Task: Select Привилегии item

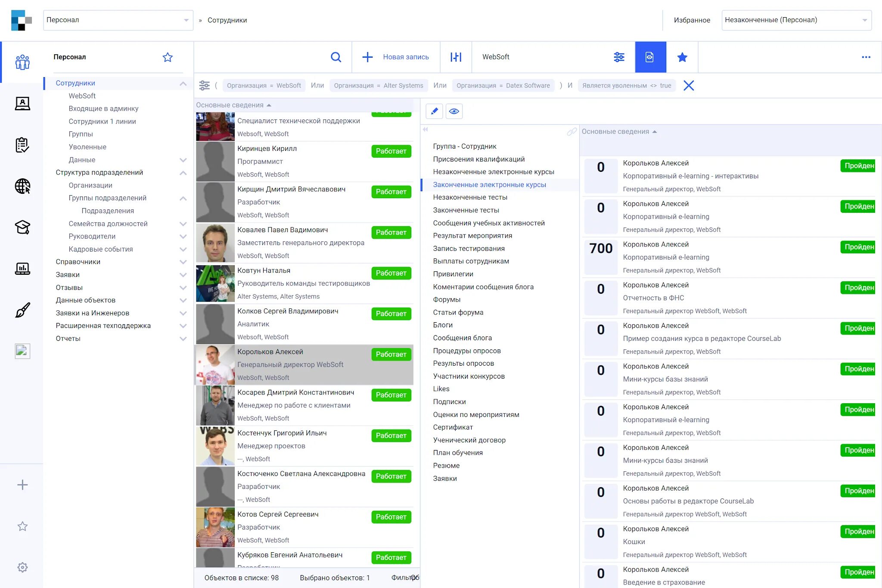Action: click(x=453, y=274)
